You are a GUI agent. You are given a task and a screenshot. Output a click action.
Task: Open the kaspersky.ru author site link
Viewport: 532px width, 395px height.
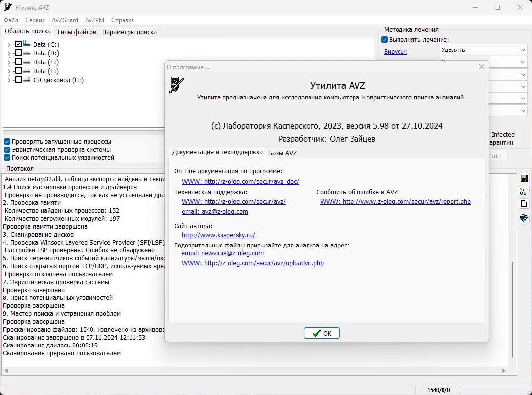(x=219, y=235)
